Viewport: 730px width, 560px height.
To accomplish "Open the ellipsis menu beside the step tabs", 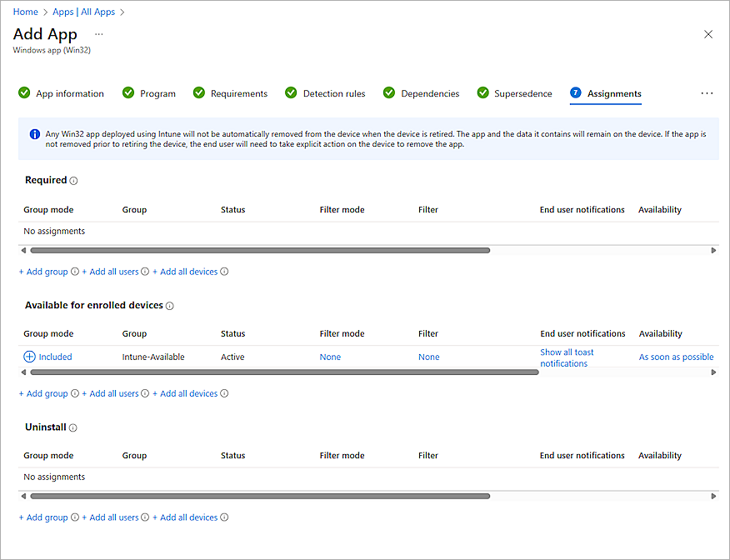I will (x=707, y=93).
